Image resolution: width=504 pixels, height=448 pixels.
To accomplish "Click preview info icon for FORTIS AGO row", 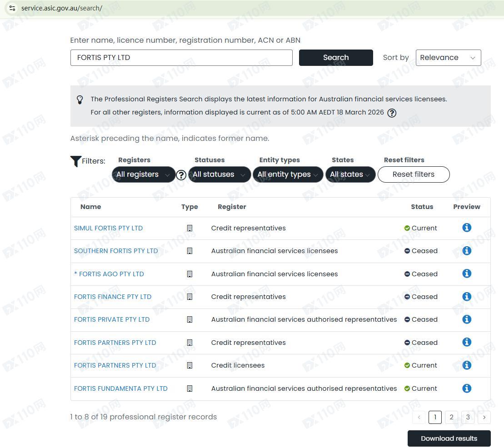I will (466, 274).
